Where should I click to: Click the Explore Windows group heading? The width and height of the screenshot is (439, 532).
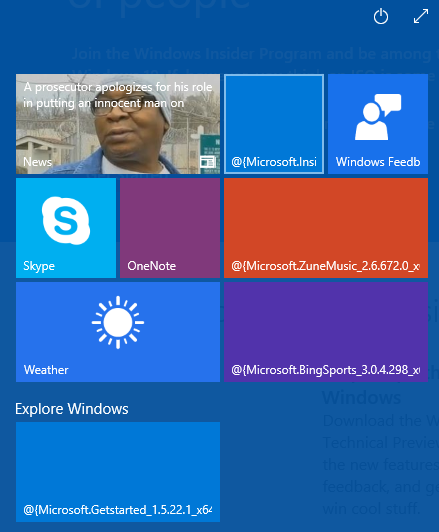(x=72, y=408)
